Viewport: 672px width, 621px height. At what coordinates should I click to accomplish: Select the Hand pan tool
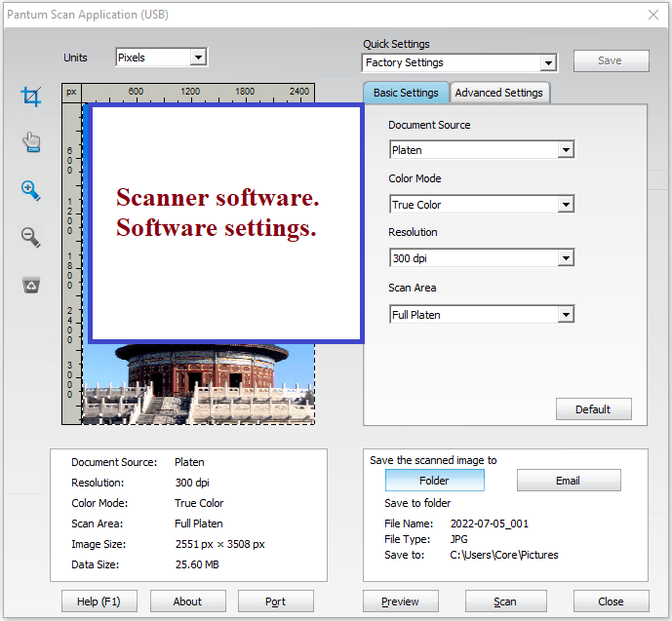click(x=31, y=142)
